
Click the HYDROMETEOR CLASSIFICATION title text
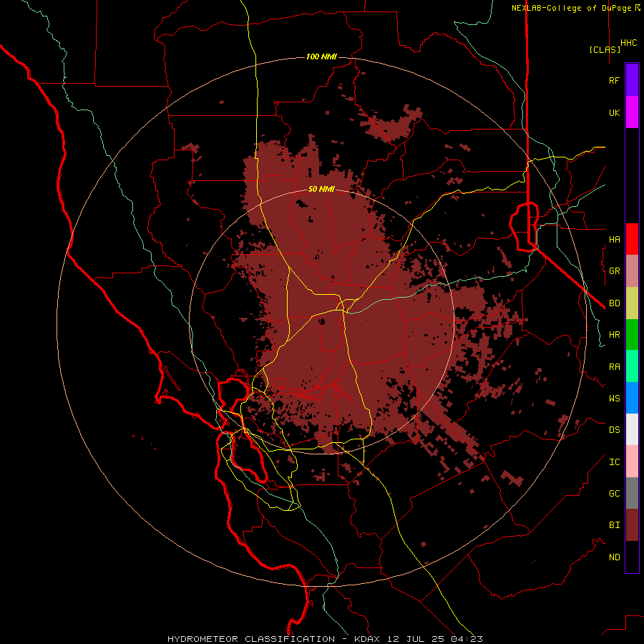pyautogui.click(x=251, y=639)
